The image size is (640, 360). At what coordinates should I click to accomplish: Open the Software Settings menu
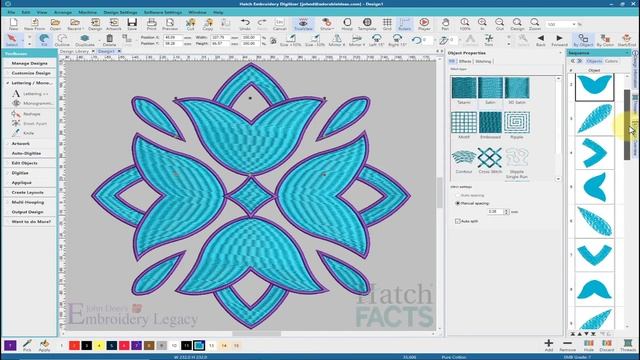coord(163,12)
